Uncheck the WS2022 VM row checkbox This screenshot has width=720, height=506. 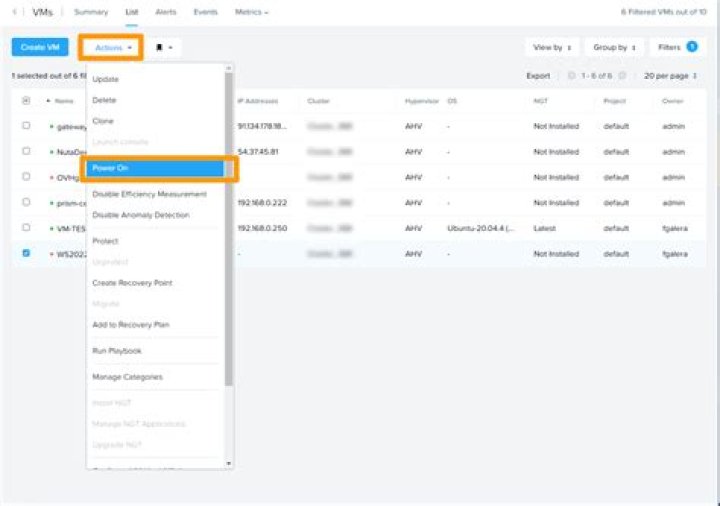click(26, 253)
